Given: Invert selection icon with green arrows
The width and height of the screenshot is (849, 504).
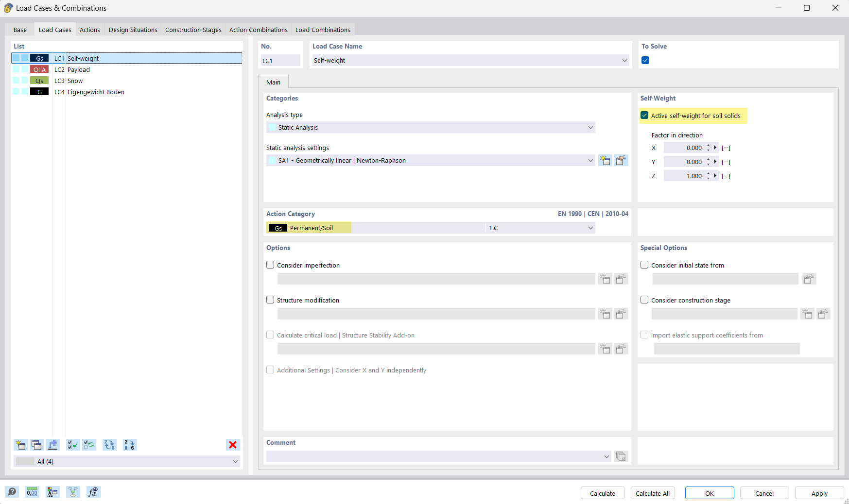Looking at the screenshot, I should (89, 445).
